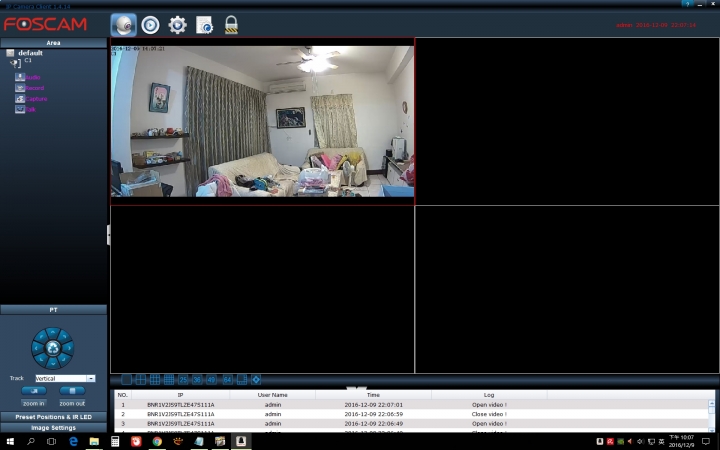
Task: Collapse the left sidebar with edge handle
Action: pyautogui.click(x=108, y=235)
